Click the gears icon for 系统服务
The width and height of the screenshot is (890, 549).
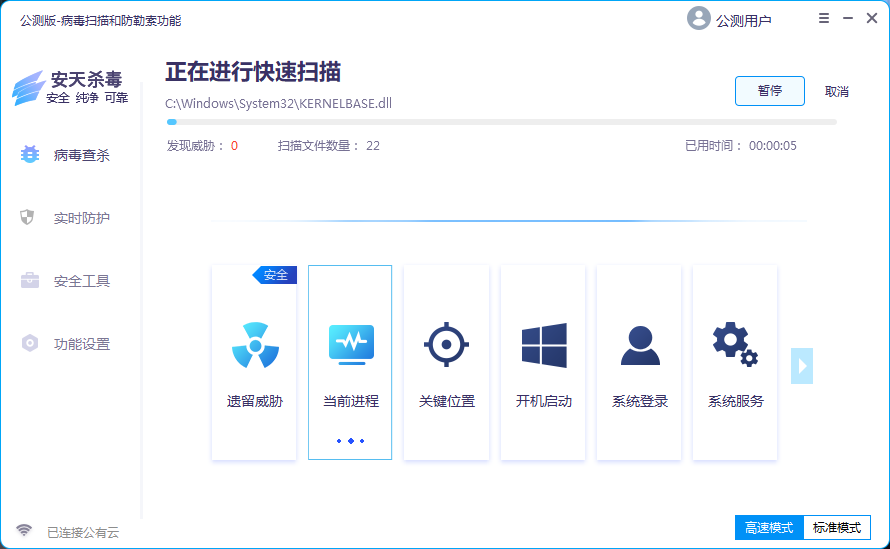[x=735, y=344]
